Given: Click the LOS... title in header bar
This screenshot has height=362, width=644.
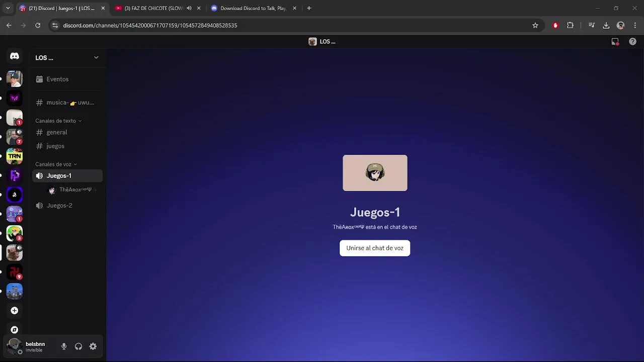Looking at the screenshot, I should 328,42.
